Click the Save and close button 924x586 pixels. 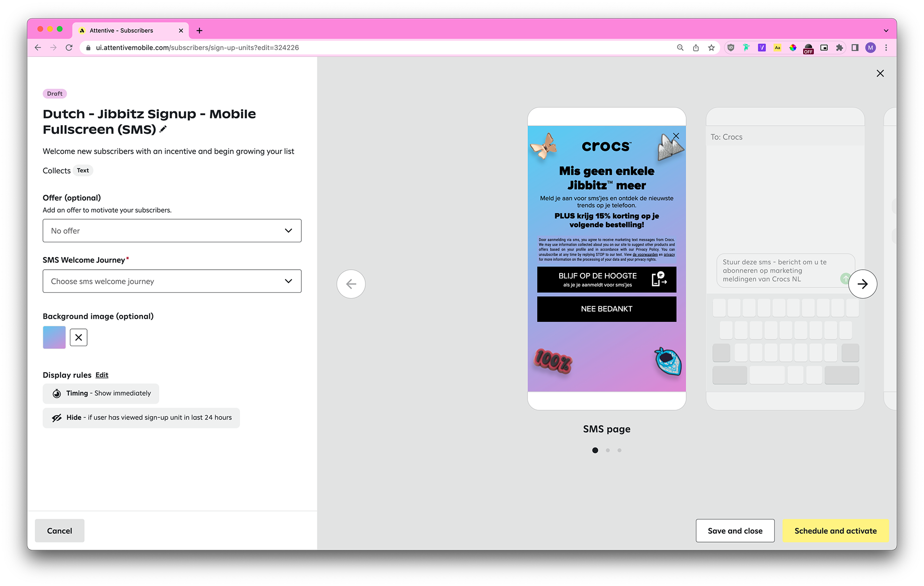(x=735, y=531)
